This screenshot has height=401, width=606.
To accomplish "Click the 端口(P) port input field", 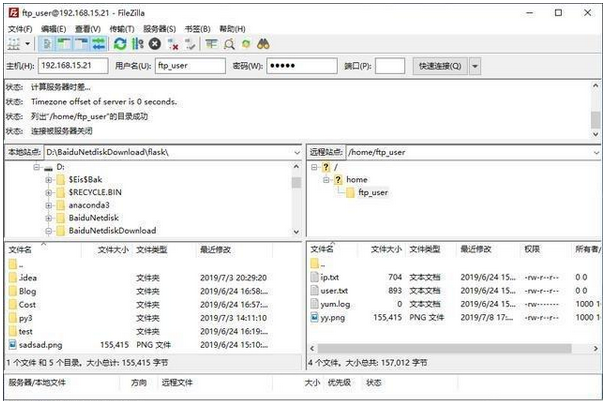I will (391, 66).
